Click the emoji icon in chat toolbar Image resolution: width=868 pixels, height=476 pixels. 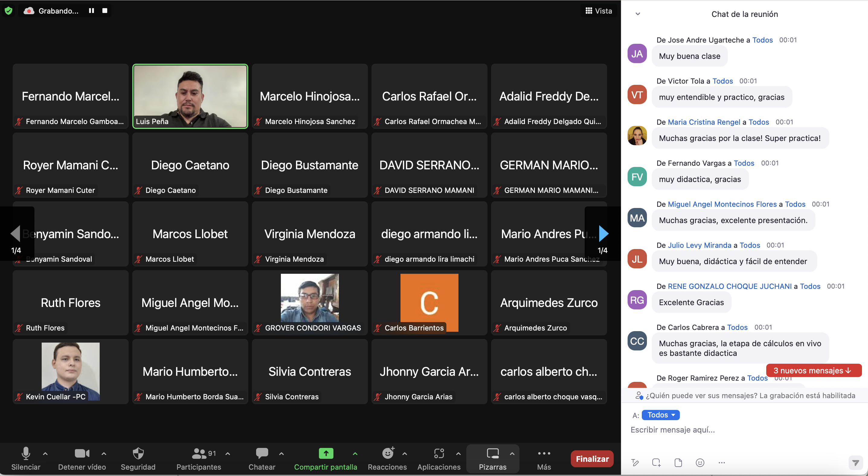point(700,463)
